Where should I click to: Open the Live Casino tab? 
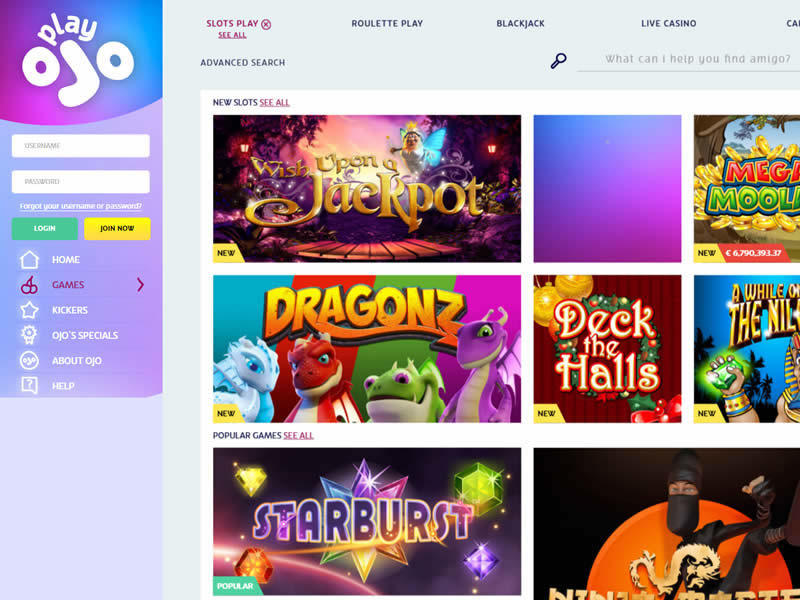pos(668,23)
